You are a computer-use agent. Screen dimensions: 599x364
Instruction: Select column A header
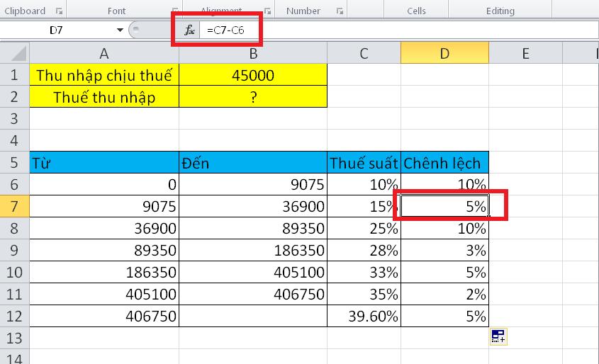(x=104, y=53)
